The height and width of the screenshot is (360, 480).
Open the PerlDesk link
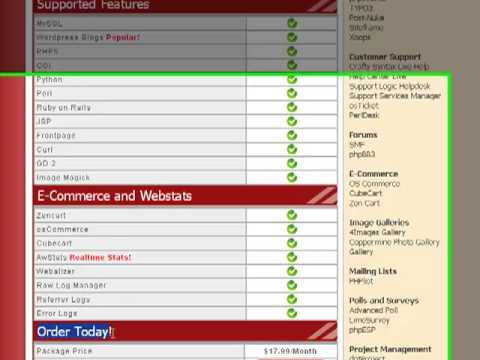tap(364, 115)
